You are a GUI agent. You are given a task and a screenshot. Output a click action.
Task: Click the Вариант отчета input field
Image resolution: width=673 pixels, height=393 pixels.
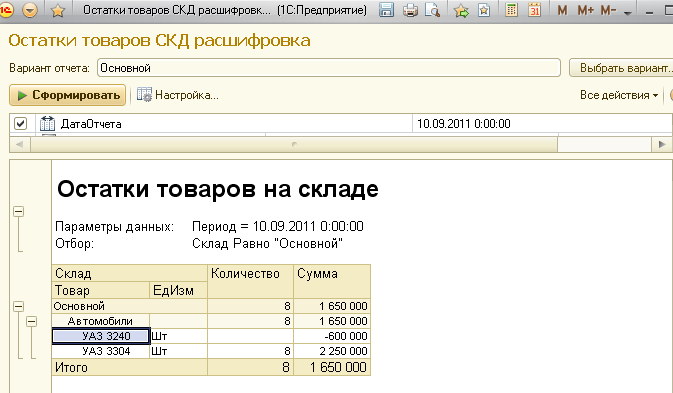point(329,68)
